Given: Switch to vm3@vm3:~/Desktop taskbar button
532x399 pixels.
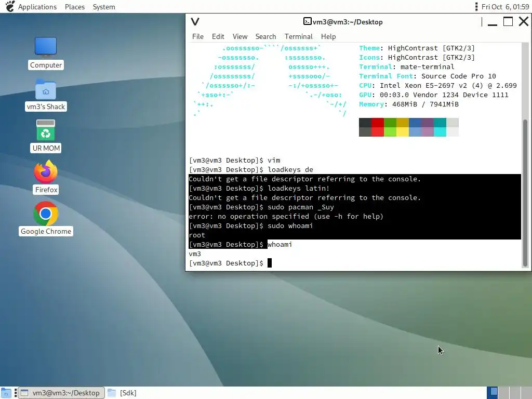Looking at the screenshot, I should (x=61, y=393).
